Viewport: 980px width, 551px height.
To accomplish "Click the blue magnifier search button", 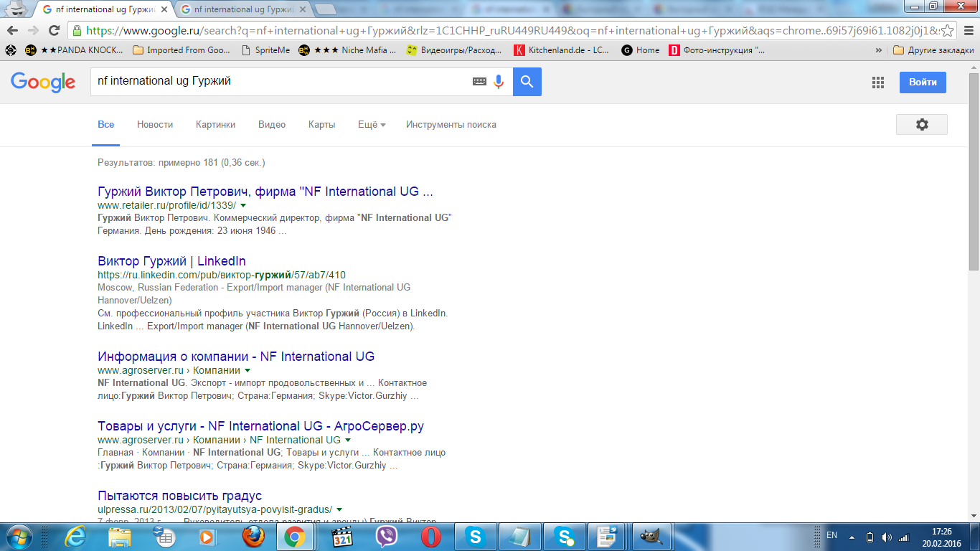I will (527, 82).
